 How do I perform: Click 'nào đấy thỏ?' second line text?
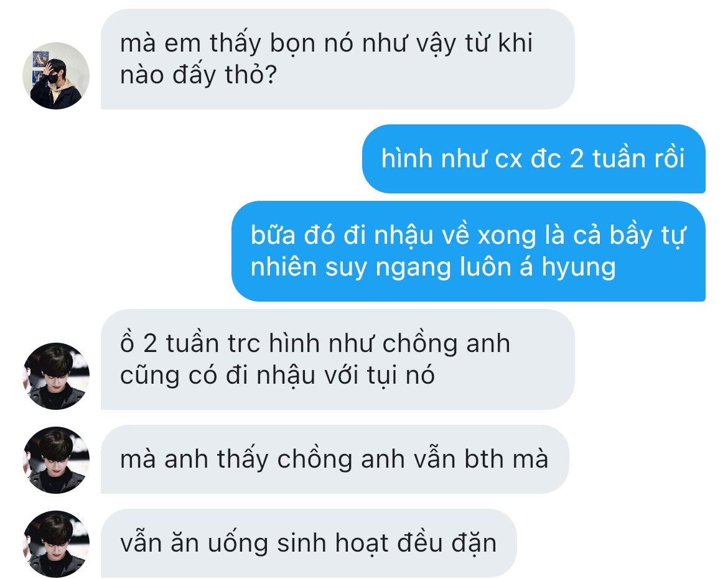pos(198,75)
